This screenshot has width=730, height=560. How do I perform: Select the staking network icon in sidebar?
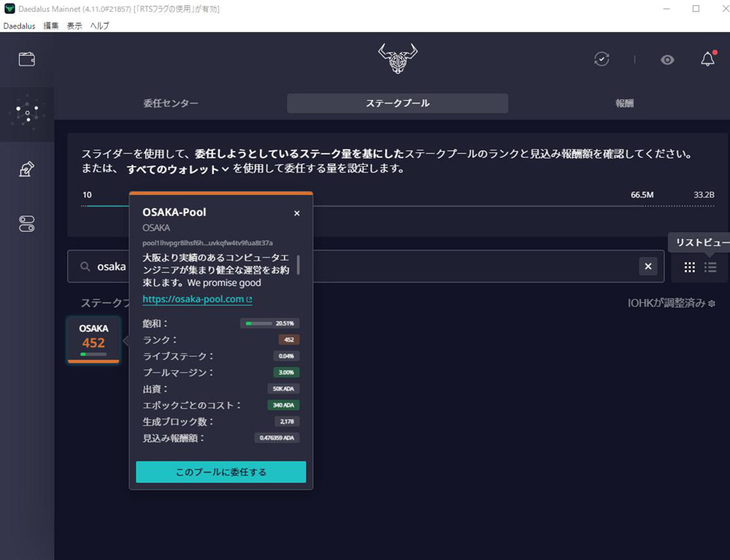(27, 113)
